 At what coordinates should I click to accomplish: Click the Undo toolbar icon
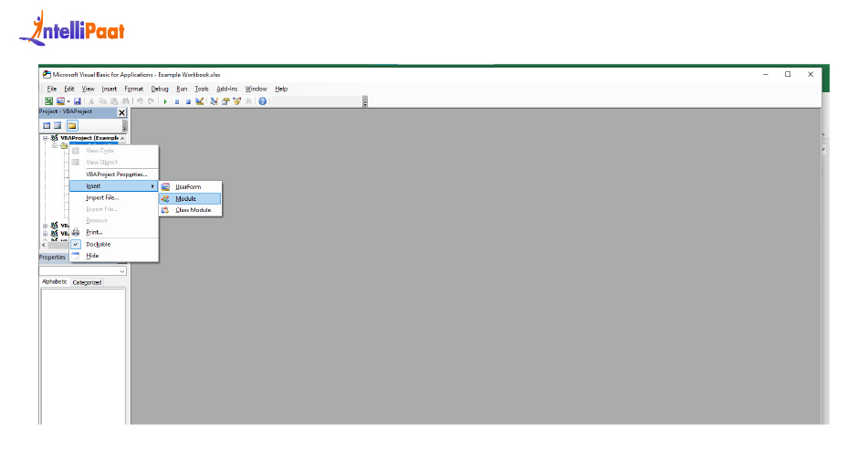(x=140, y=101)
